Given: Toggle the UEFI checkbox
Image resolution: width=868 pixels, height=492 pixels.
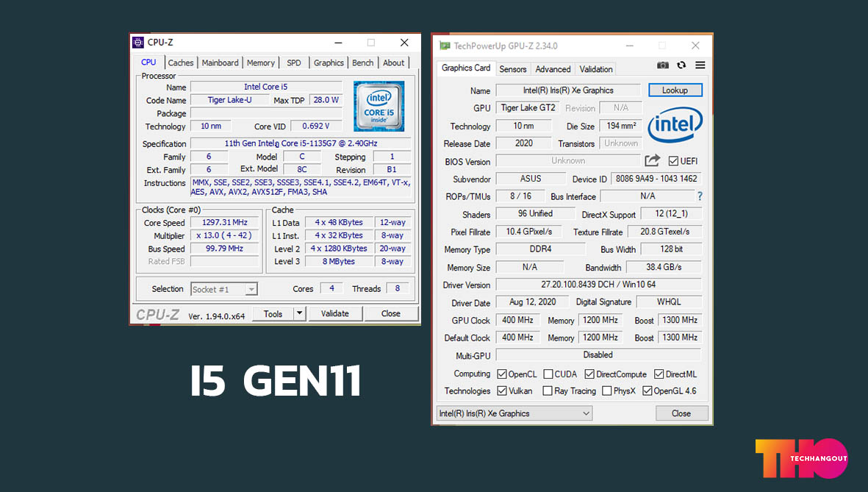Looking at the screenshot, I should 673,161.
